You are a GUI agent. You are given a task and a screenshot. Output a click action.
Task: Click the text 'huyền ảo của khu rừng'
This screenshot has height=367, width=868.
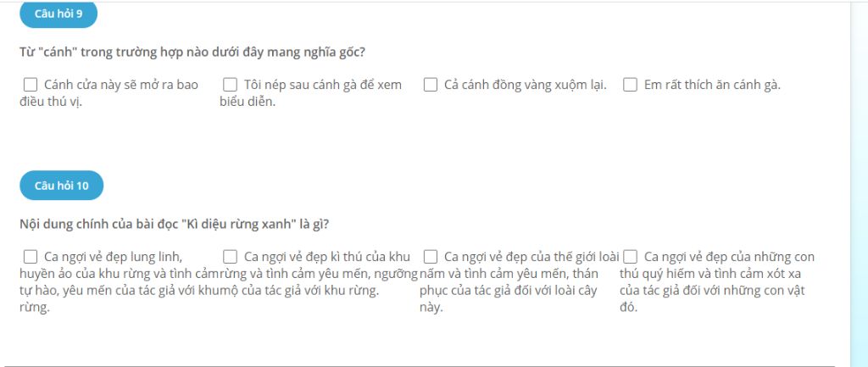click(x=75, y=274)
